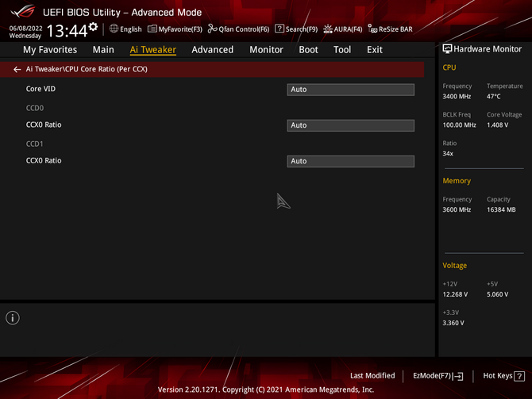
Task: Click the CCD1 heading
Action: [x=35, y=144]
